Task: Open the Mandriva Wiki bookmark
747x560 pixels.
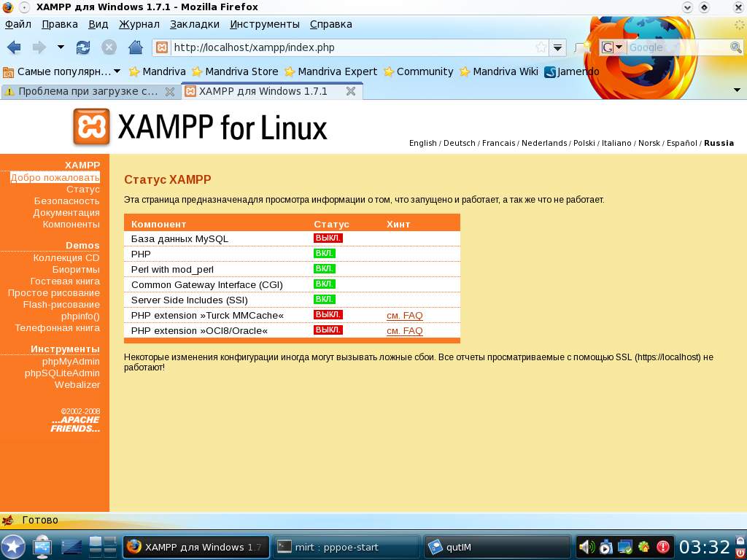Action: [x=498, y=72]
